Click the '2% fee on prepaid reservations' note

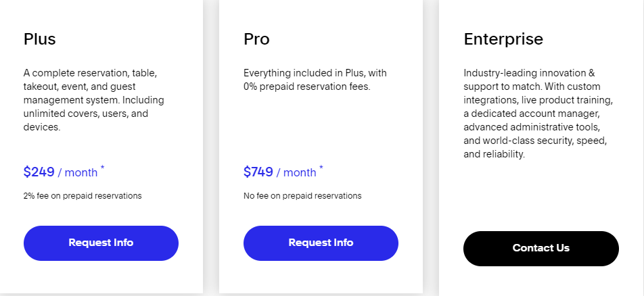pos(83,196)
